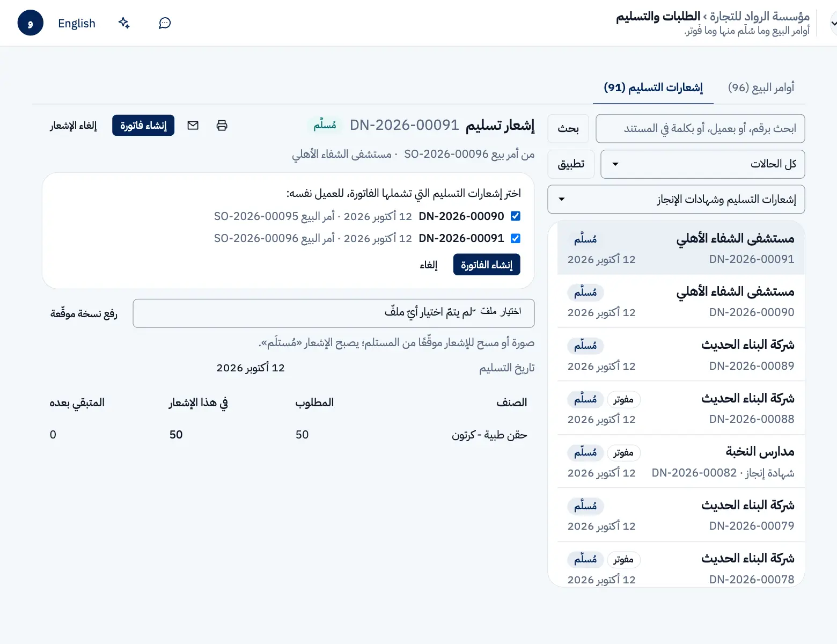Select list row DN-2026-00088
Screen dimensions: 837x644
(681, 408)
